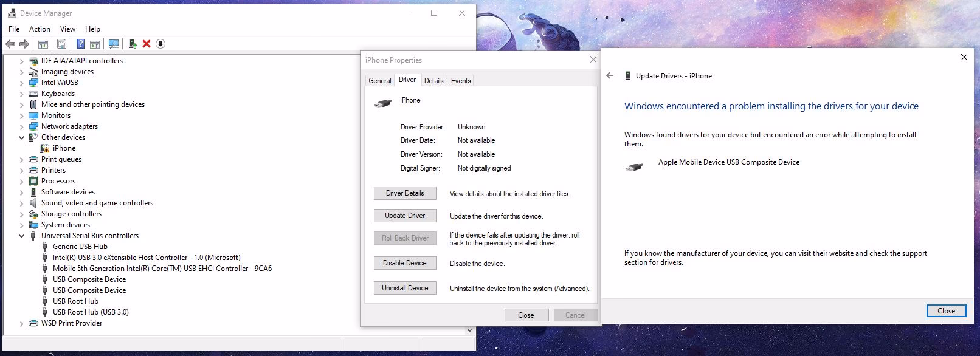This screenshot has height=356, width=980.
Task: Select the iPhone device under Other devices
Action: tap(64, 148)
